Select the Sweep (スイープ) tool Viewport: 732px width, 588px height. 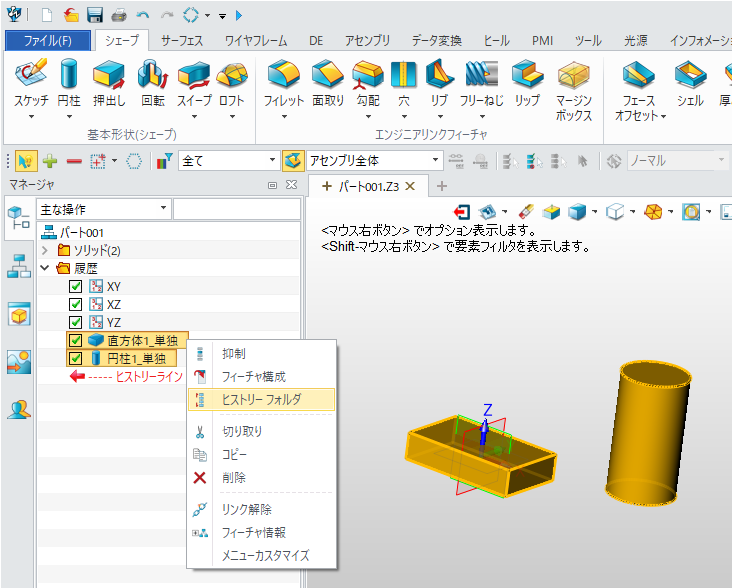pyautogui.click(x=194, y=83)
